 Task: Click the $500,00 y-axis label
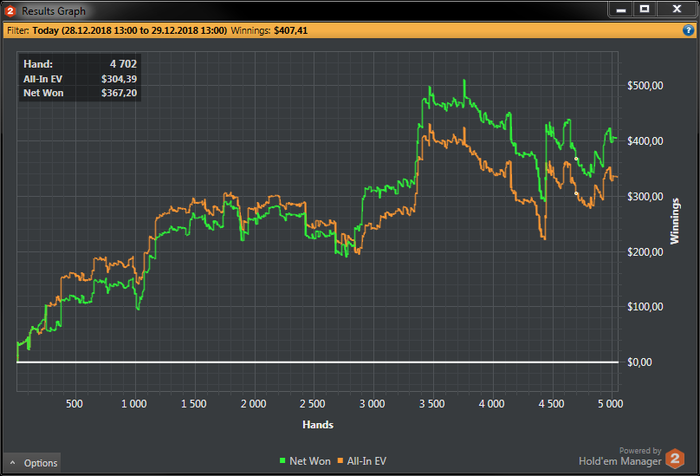point(645,86)
